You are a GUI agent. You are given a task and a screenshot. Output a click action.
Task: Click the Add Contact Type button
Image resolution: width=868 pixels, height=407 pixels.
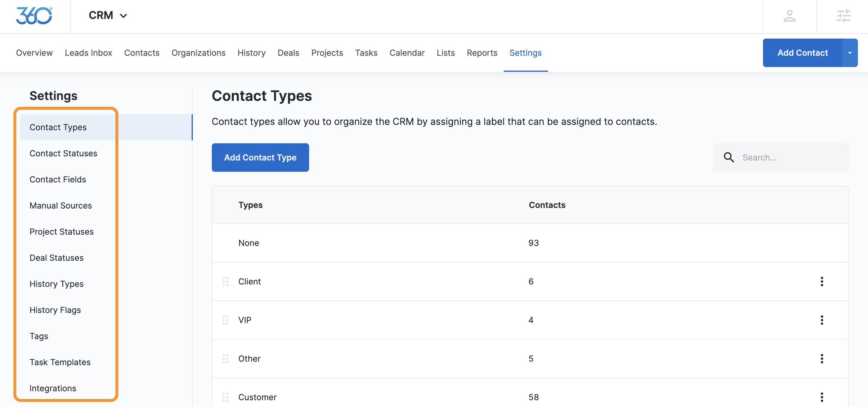(x=260, y=157)
